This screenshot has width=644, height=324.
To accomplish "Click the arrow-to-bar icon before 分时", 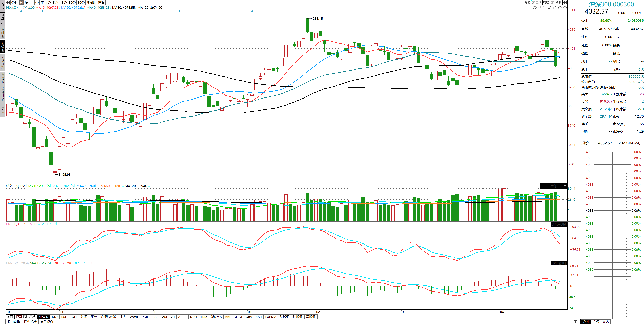I will click(x=8, y=2).
